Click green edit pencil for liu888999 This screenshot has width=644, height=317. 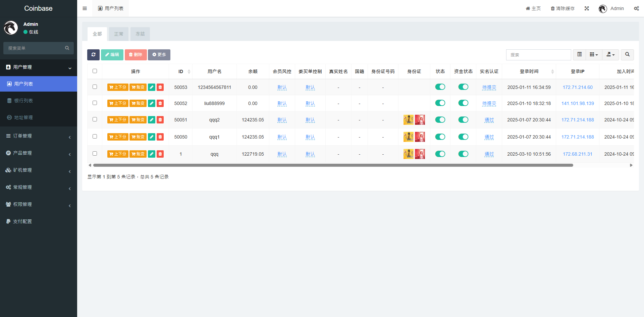(x=152, y=103)
